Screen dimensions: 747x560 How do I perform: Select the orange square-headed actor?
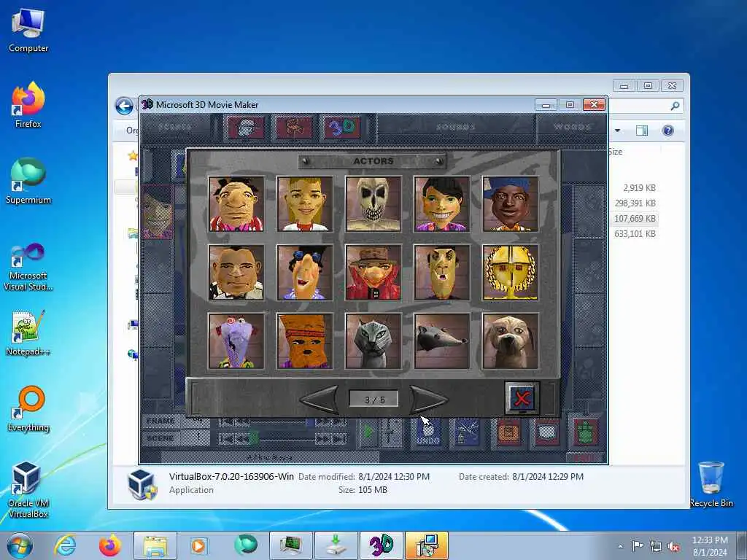tap(304, 341)
